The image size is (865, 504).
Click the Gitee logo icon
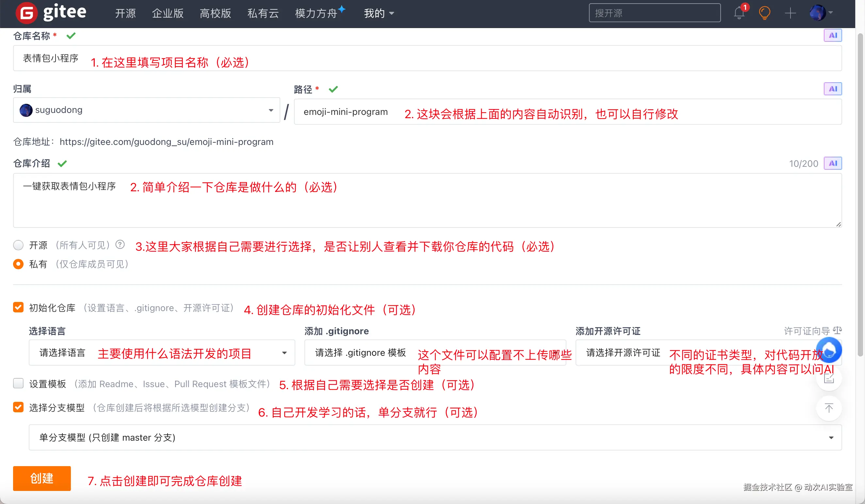pos(26,13)
